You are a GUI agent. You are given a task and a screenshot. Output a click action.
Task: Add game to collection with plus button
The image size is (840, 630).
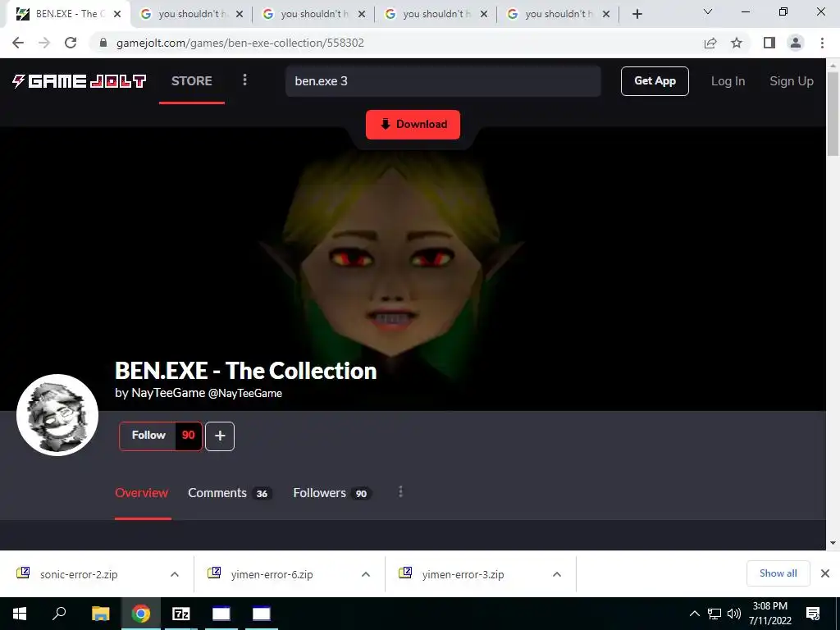point(220,436)
